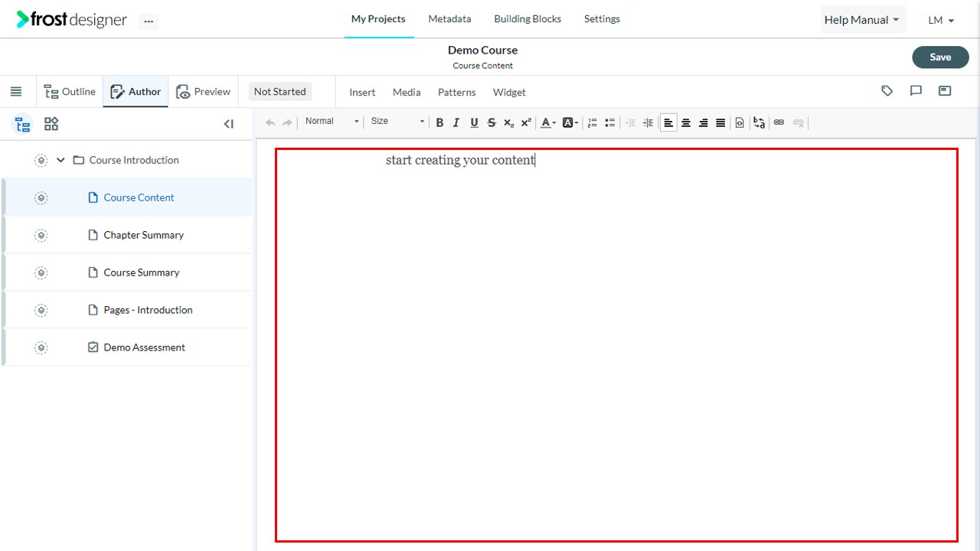Click the insert link icon
Image resolution: width=980 pixels, height=551 pixels.
(779, 122)
